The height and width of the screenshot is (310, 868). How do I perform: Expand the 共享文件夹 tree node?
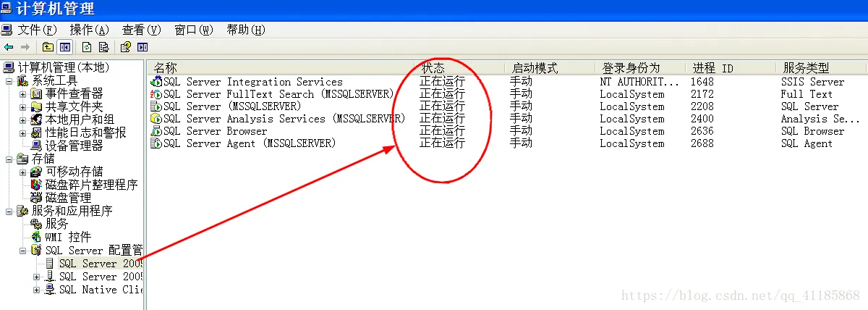[22, 106]
